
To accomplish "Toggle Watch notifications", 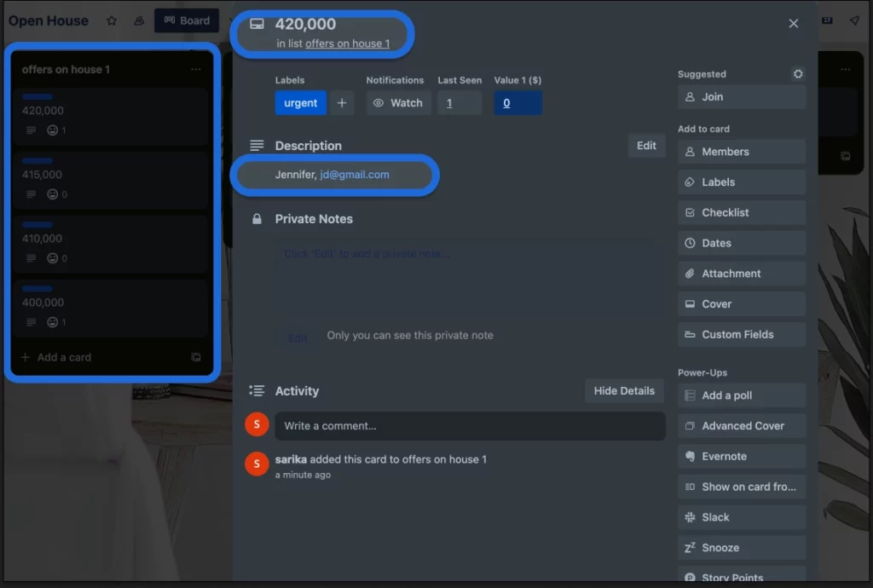I will click(399, 103).
